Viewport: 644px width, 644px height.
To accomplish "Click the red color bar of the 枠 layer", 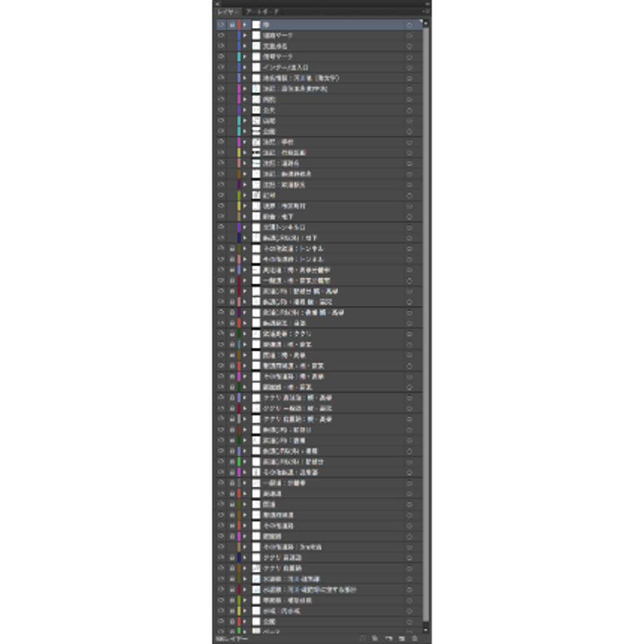I will 239,24.
